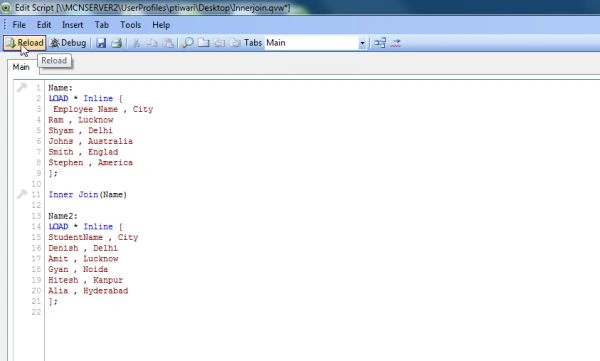This screenshot has width=600, height=361.
Task: Click 'LOAD * Inline [' on line 14
Action: 86,227
